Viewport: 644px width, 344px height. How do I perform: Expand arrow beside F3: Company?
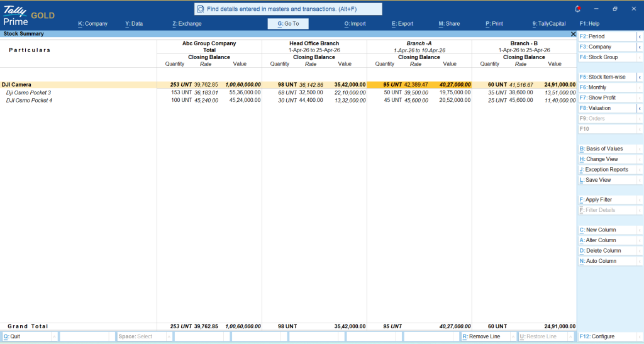640,47
